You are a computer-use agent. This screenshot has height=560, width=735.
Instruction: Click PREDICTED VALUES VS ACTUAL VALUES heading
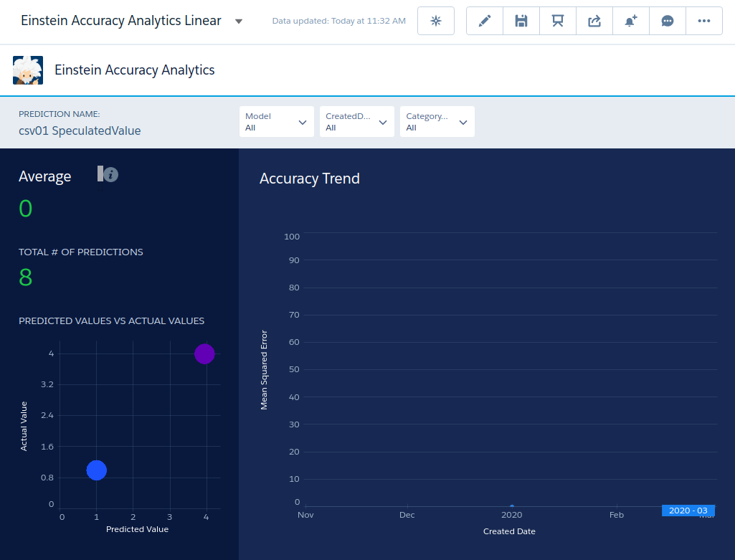[112, 321]
